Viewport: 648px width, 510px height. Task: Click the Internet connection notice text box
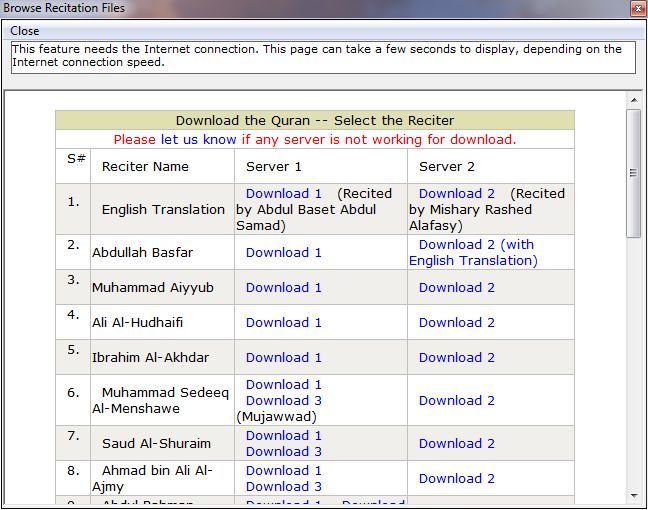[x=323, y=57]
